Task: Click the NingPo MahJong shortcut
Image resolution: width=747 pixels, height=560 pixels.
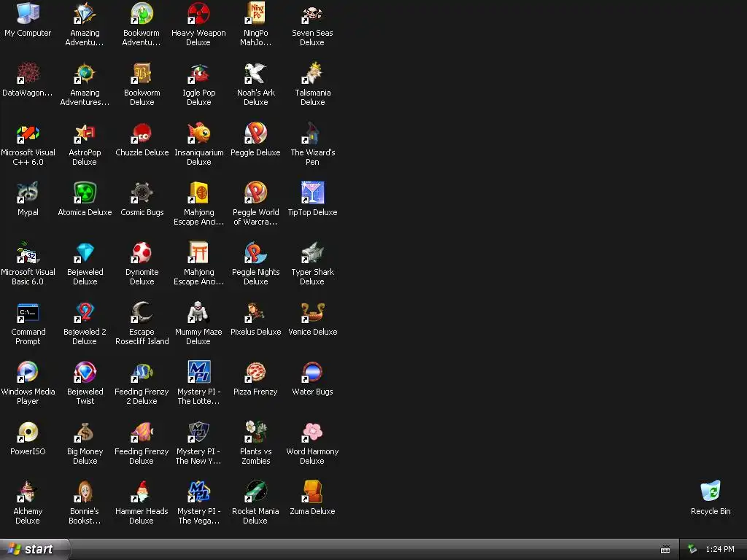Action: 255,13
